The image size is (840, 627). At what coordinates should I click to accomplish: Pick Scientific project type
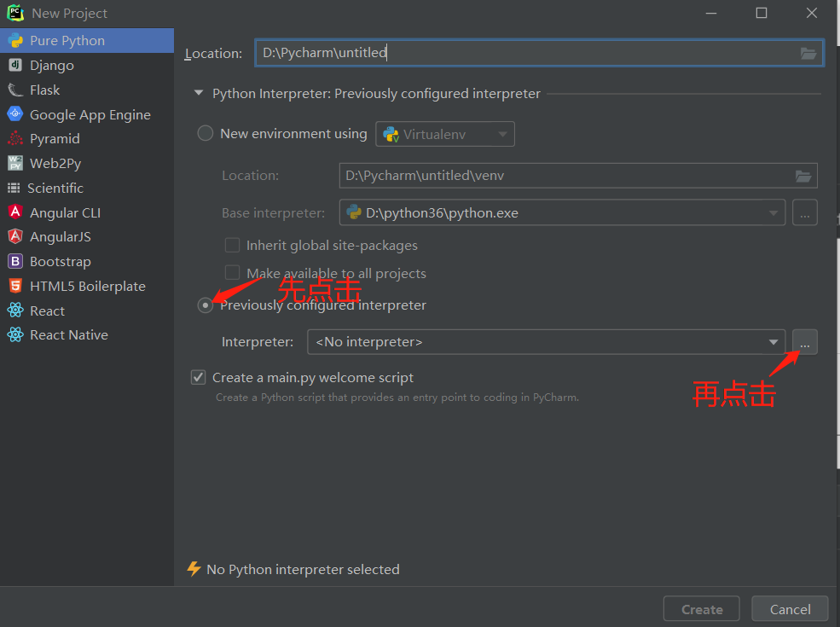[87, 188]
